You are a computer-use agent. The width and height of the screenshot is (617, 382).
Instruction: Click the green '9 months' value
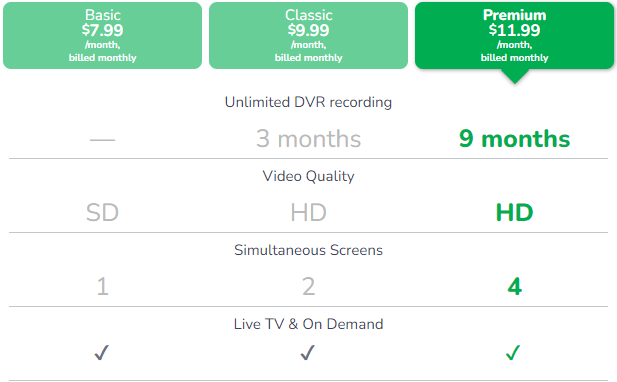point(514,139)
